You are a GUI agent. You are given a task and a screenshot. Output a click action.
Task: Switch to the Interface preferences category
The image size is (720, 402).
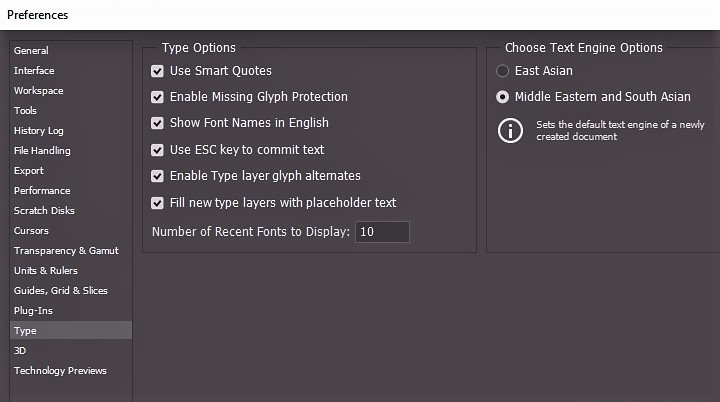click(x=34, y=71)
